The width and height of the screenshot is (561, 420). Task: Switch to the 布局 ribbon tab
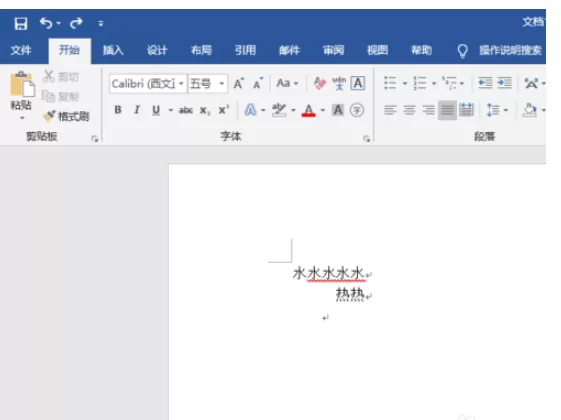click(x=201, y=50)
